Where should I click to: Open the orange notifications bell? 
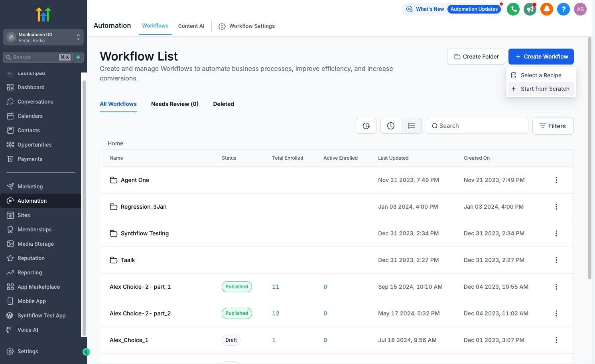546,9
